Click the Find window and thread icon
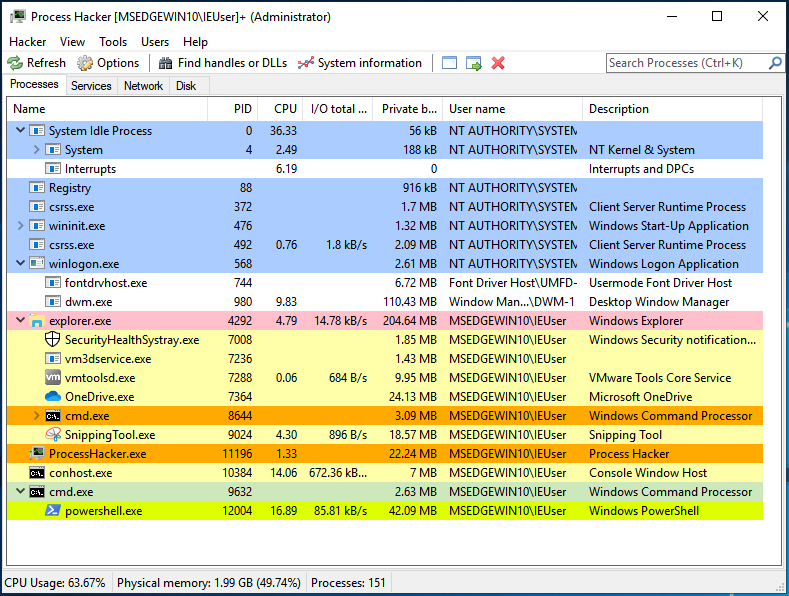This screenshot has height=596, width=789. click(474, 63)
